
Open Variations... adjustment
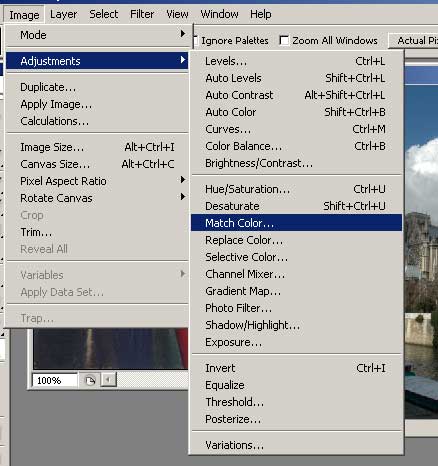(x=296, y=445)
